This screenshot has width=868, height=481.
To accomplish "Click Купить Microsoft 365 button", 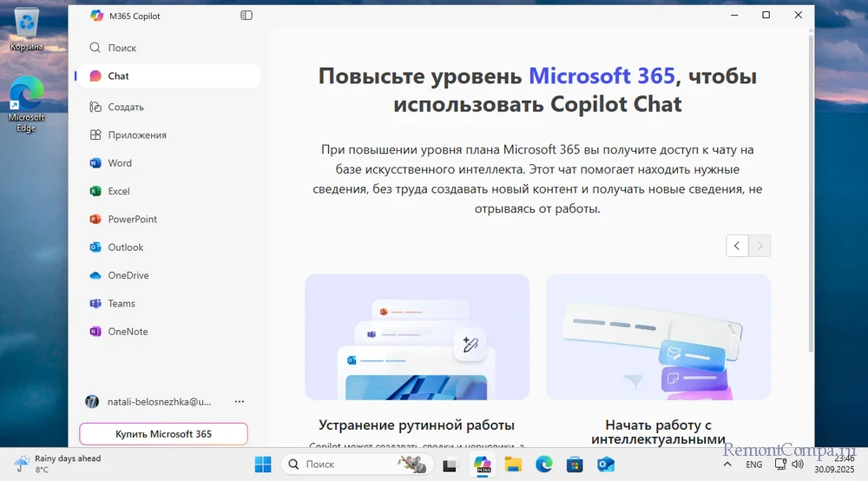I will (x=163, y=434).
